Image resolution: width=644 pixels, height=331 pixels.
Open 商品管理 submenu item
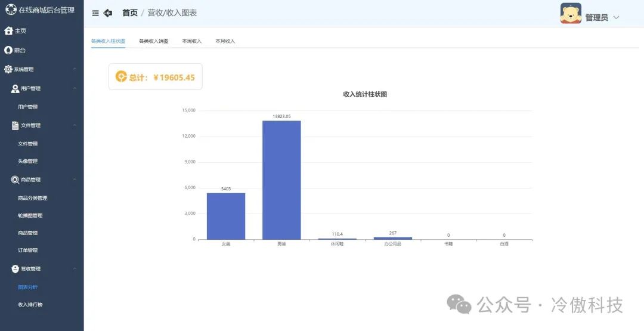pyautogui.click(x=28, y=233)
